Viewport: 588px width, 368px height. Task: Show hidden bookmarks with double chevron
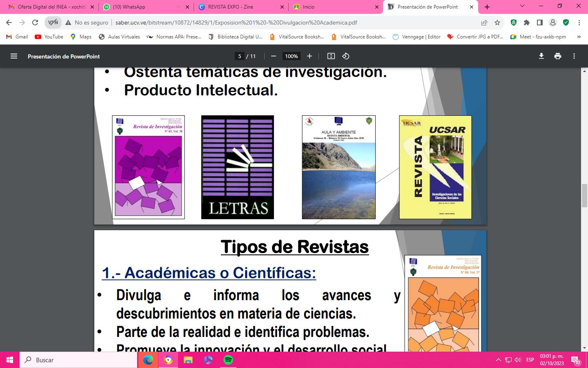(x=579, y=36)
